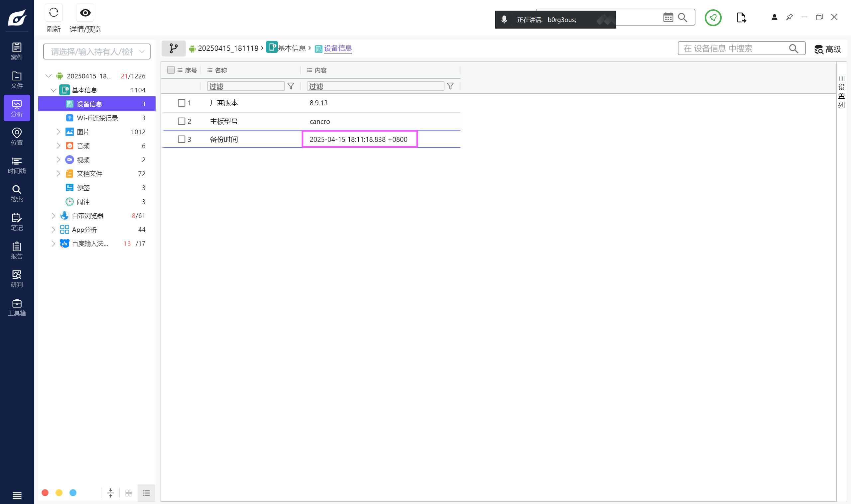This screenshot has width=851, height=504.
Task: Select 便签 in the tree
Action: pyautogui.click(x=97, y=188)
